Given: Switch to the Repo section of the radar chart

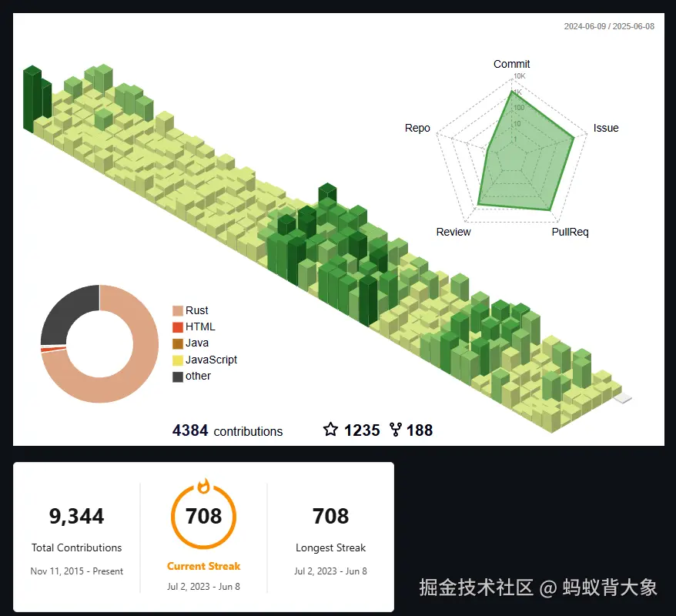Looking at the screenshot, I should click(x=417, y=128).
